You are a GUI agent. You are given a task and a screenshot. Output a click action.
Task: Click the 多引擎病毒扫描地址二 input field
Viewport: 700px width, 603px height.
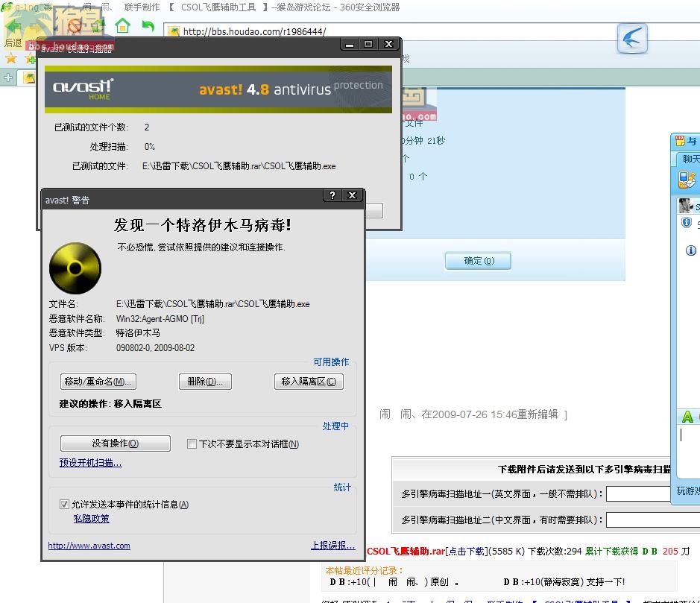[653, 520]
